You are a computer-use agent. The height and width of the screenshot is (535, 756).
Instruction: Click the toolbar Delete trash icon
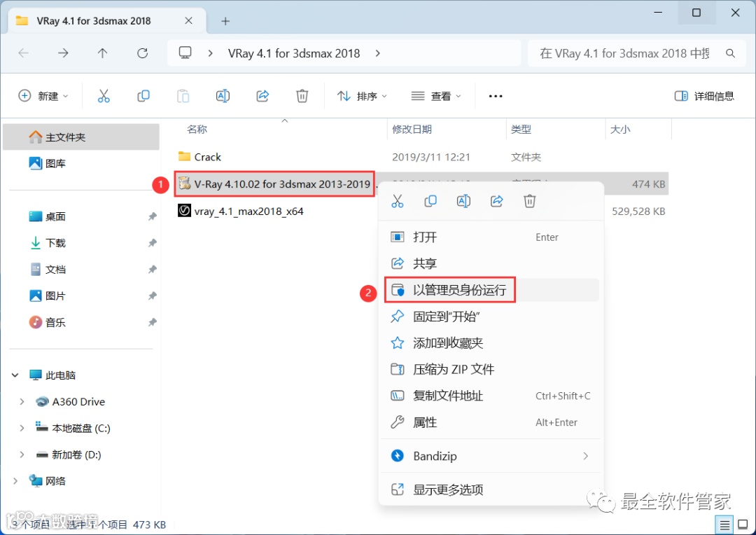[302, 96]
